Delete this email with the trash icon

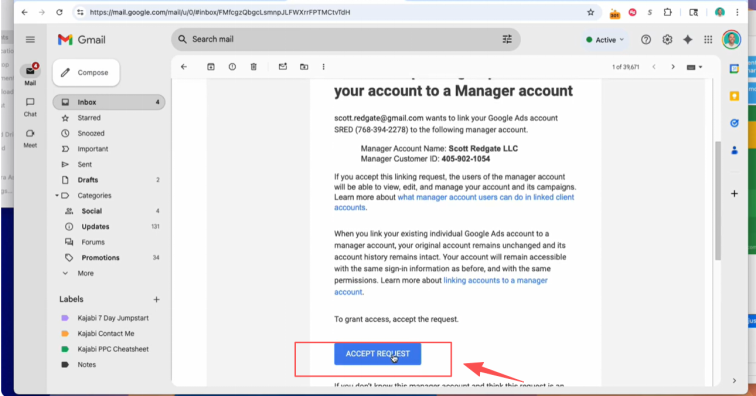click(254, 67)
